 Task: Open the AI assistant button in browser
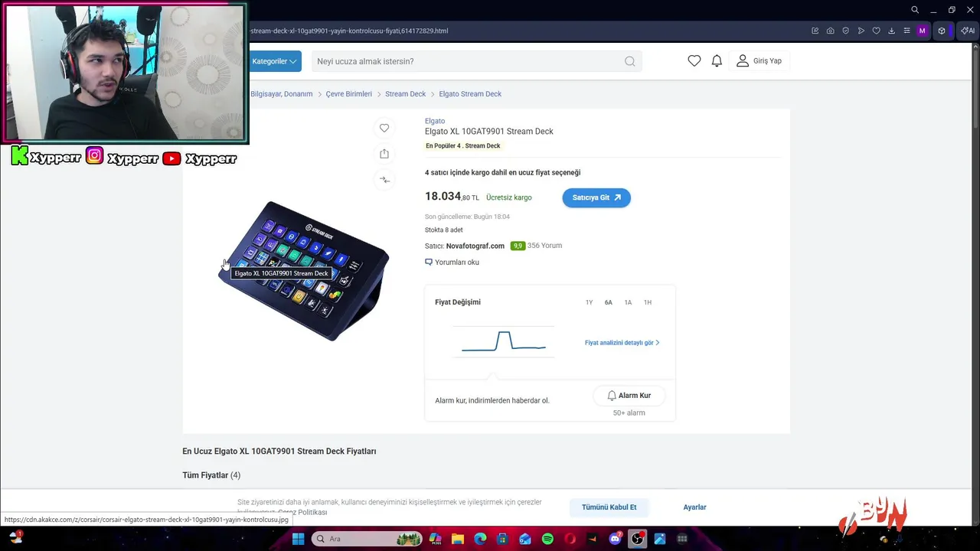(x=968, y=31)
